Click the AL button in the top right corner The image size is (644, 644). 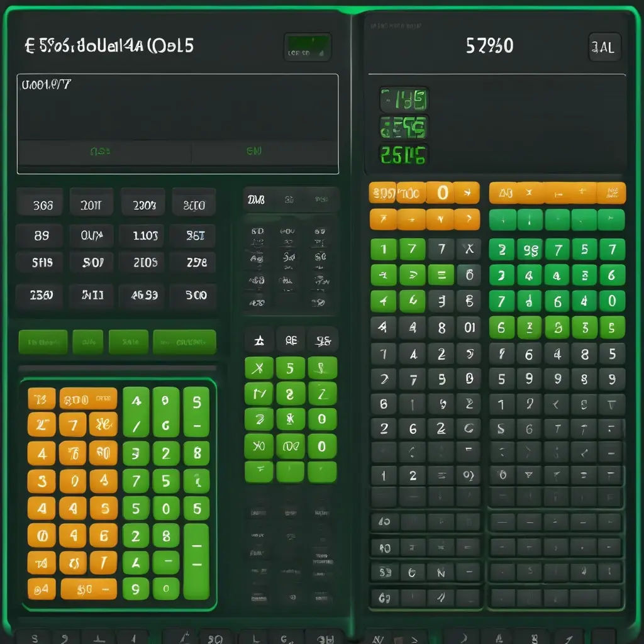(604, 47)
